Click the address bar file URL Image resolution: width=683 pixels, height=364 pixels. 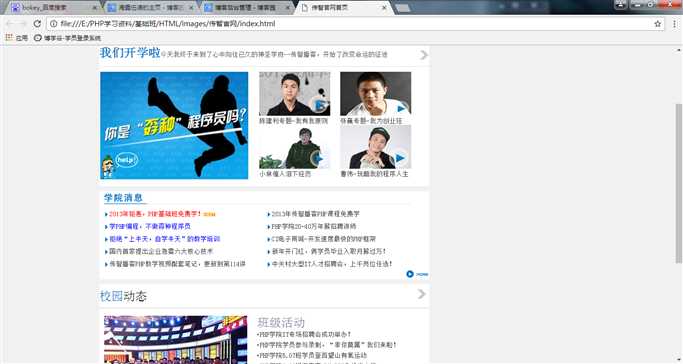click(x=168, y=24)
